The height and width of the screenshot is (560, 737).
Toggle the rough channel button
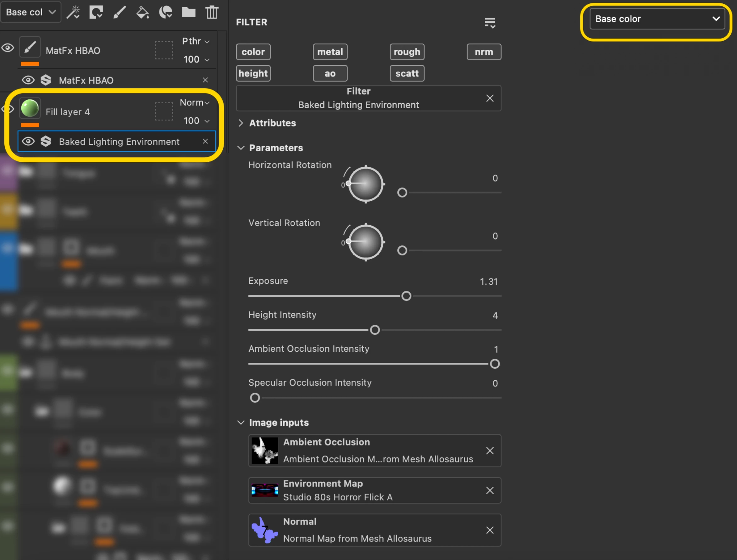(x=407, y=52)
